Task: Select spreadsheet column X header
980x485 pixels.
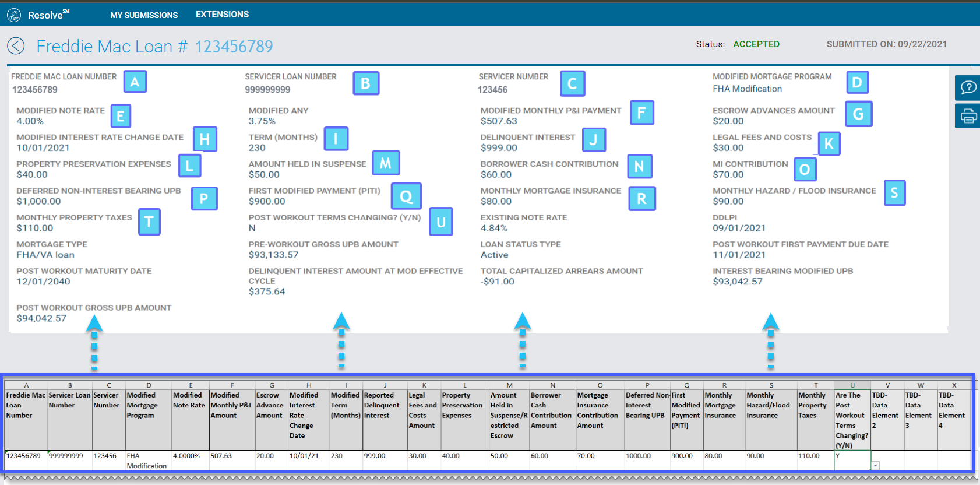Action: click(954, 385)
